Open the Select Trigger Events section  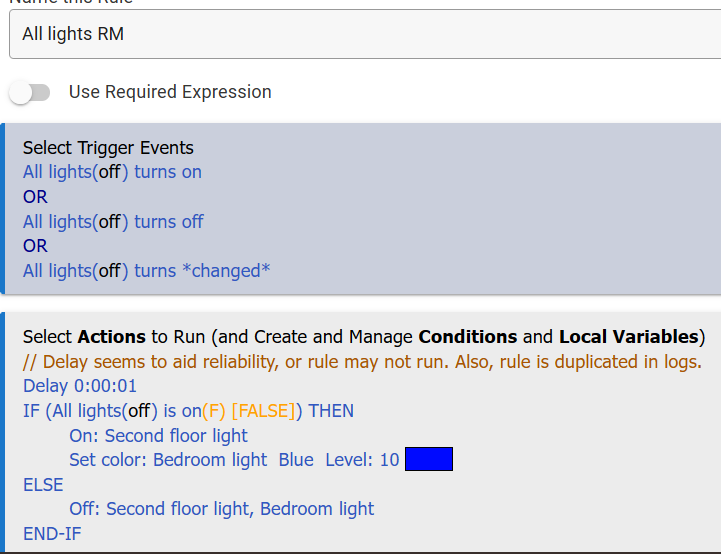tap(108, 148)
